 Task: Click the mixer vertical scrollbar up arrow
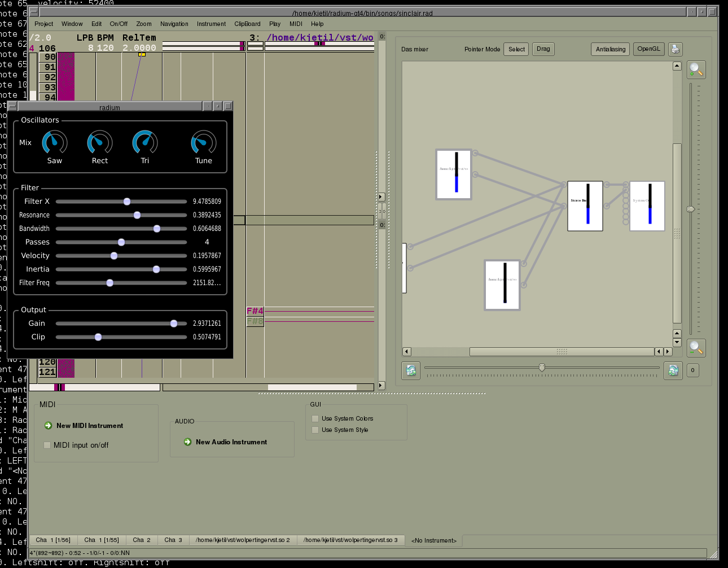677,66
